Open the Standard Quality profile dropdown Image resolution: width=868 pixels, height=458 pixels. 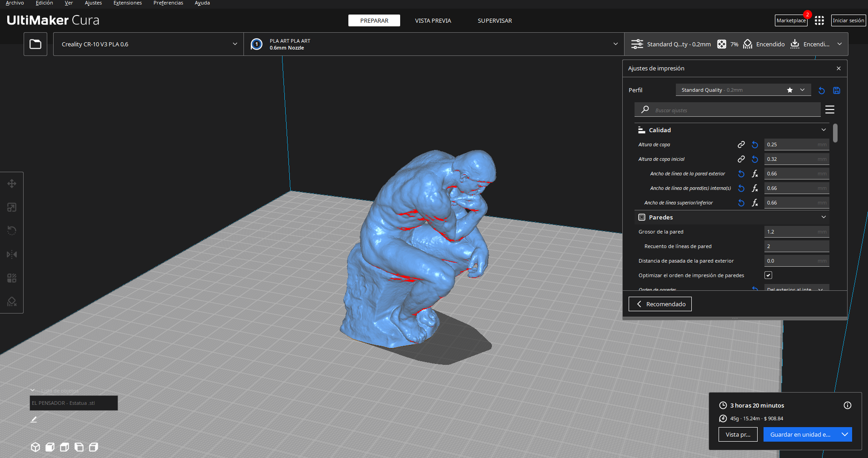coord(743,90)
